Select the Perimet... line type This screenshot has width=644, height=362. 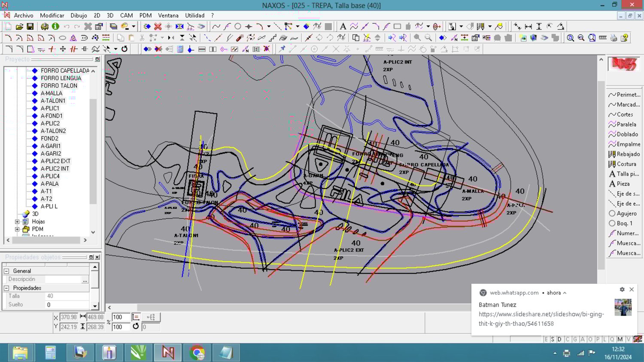624,95
